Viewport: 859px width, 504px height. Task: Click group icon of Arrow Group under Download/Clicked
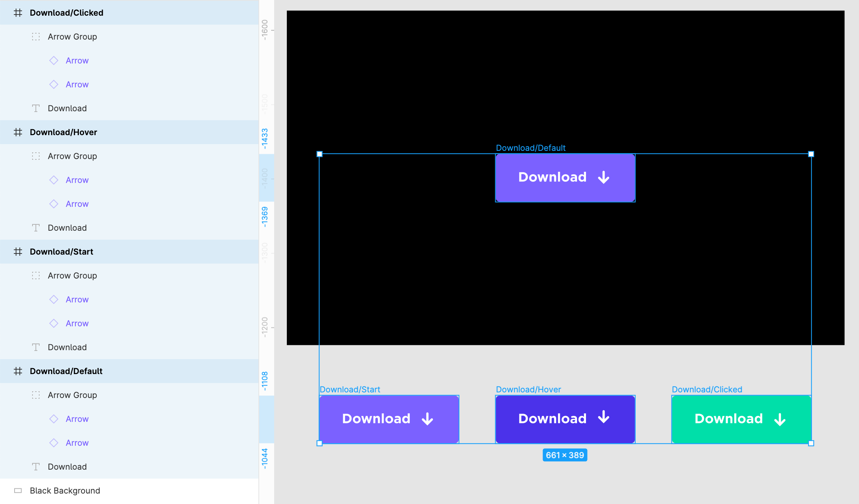[36, 37]
